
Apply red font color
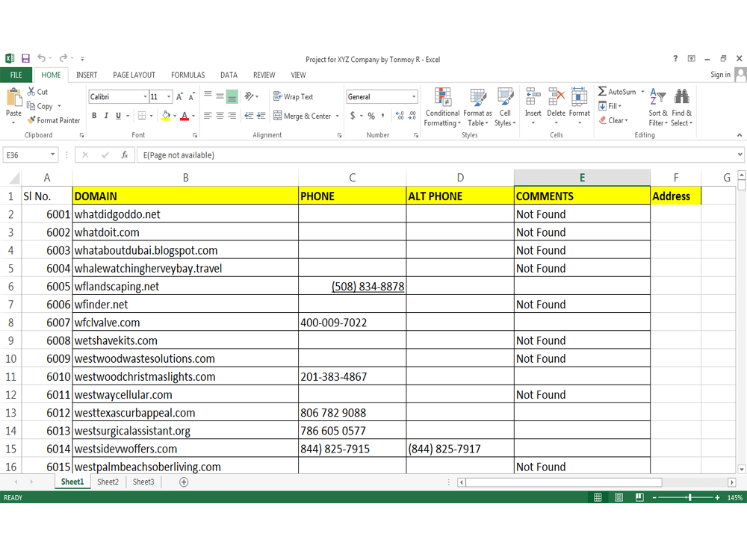pos(185,116)
